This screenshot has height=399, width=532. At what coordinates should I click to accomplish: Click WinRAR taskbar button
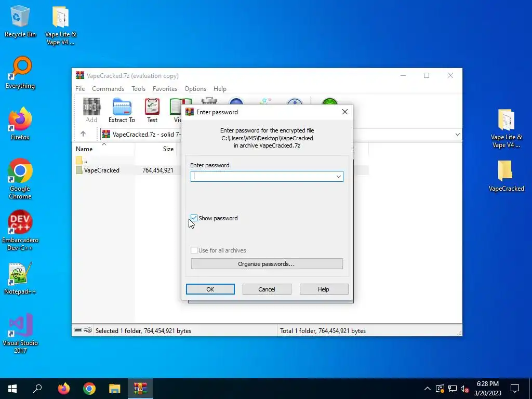pyautogui.click(x=140, y=389)
